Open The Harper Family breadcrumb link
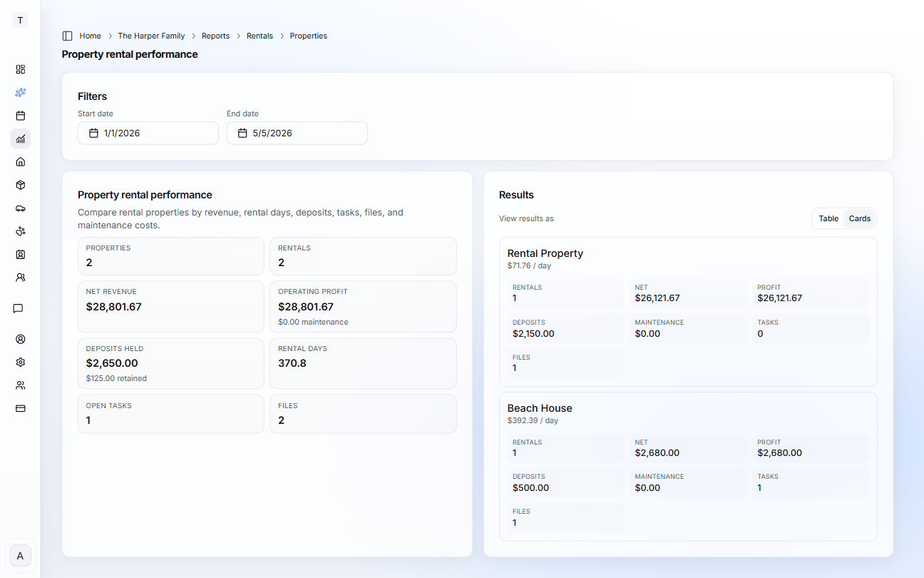Viewport: 924px width, 578px height. (151, 36)
